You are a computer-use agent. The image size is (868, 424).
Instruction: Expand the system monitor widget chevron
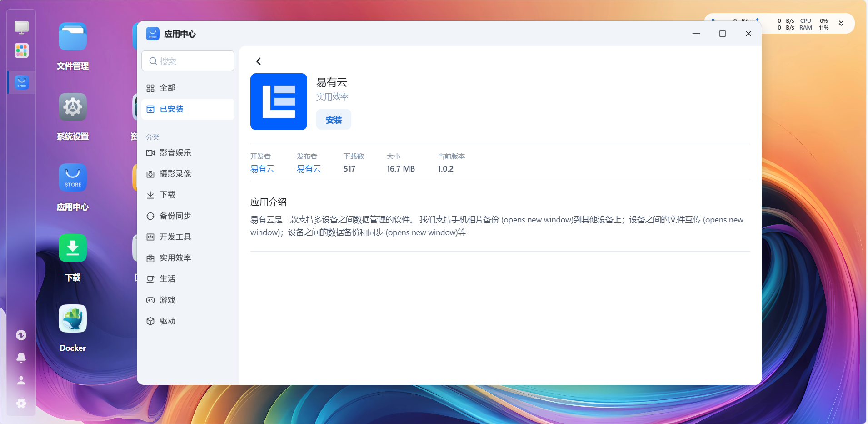pos(841,24)
